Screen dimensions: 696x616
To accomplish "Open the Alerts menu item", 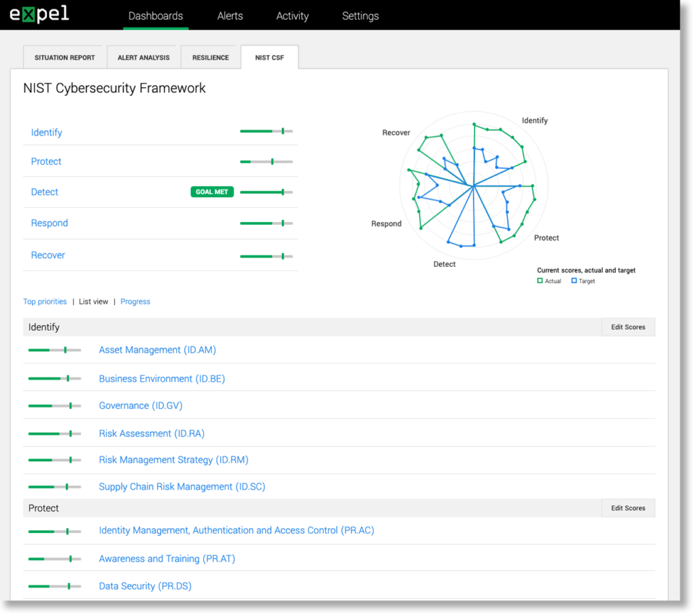I will point(230,16).
